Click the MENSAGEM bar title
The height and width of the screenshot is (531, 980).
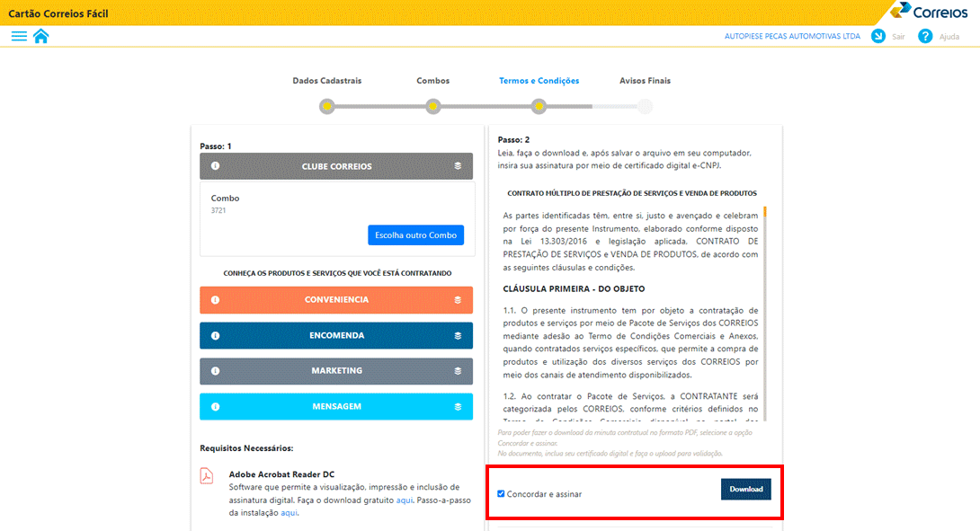point(336,407)
